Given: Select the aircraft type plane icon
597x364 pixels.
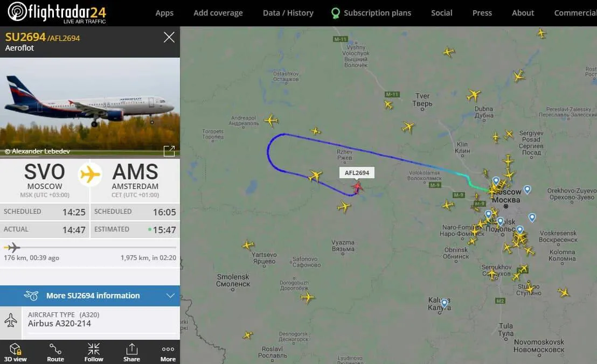Looking at the screenshot, I should click(11, 320).
